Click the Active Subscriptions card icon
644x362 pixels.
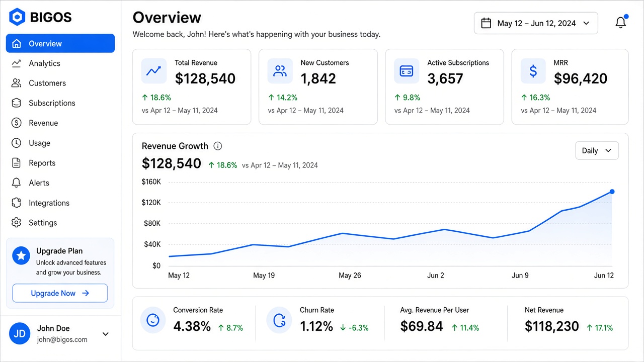pos(407,71)
